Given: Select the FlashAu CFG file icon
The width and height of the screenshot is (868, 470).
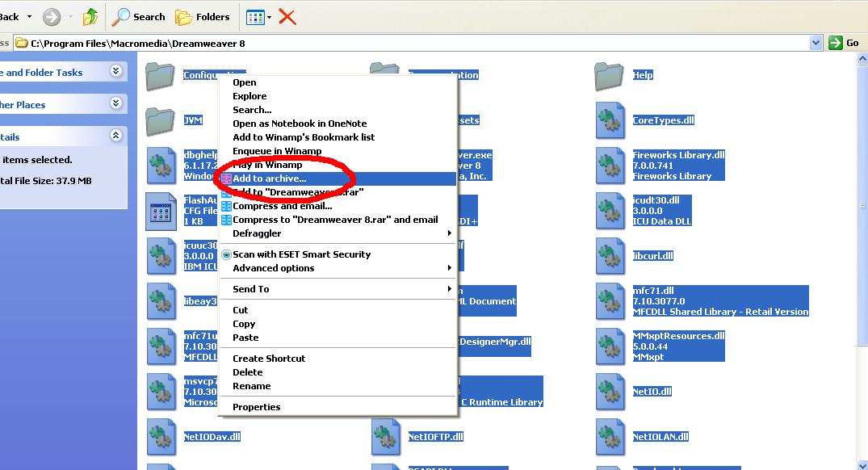Looking at the screenshot, I should pyautogui.click(x=161, y=211).
